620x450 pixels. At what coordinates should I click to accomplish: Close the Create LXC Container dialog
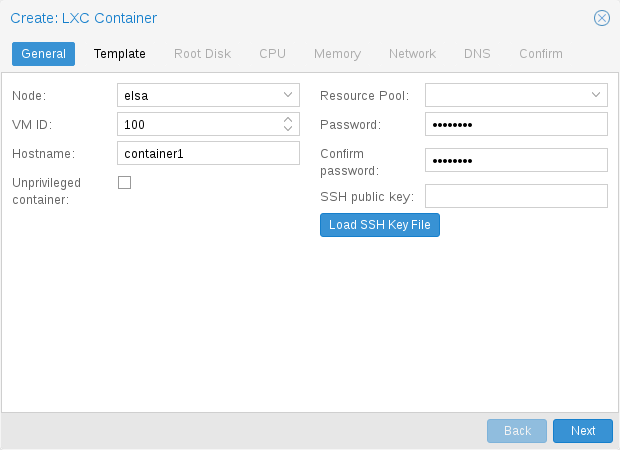click(x=601, y=18)
